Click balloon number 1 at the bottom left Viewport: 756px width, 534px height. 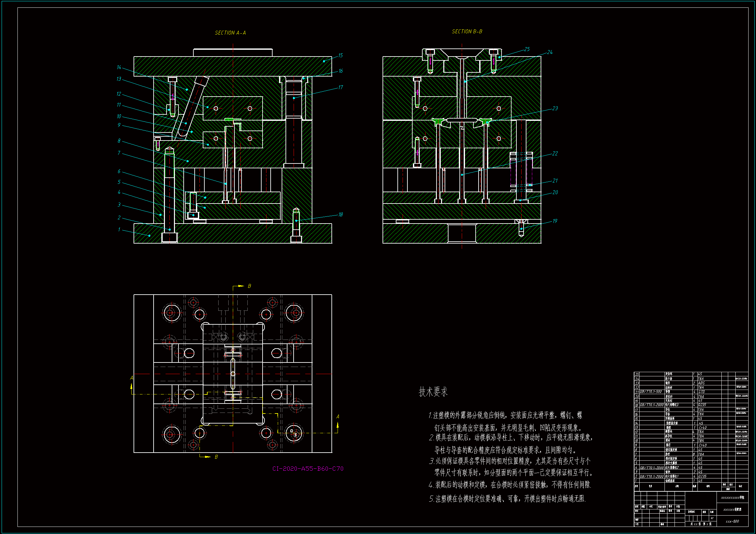click(x=119, y=229)
